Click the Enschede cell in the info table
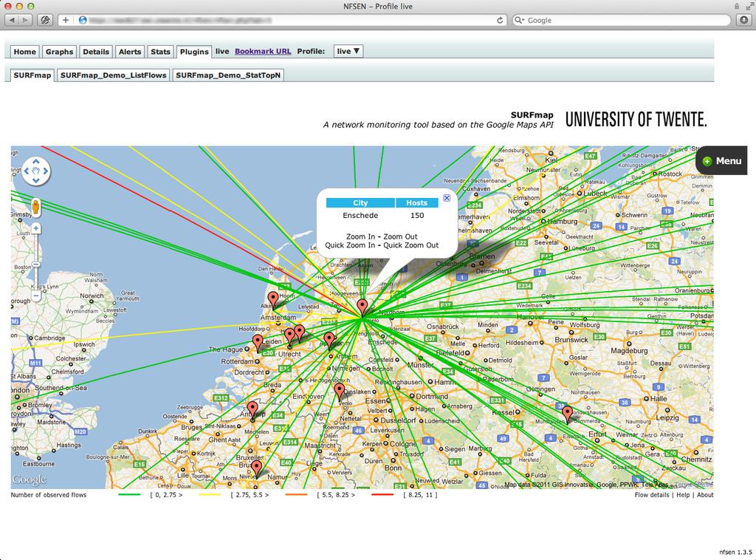756x560 pixels. (360, 216)
